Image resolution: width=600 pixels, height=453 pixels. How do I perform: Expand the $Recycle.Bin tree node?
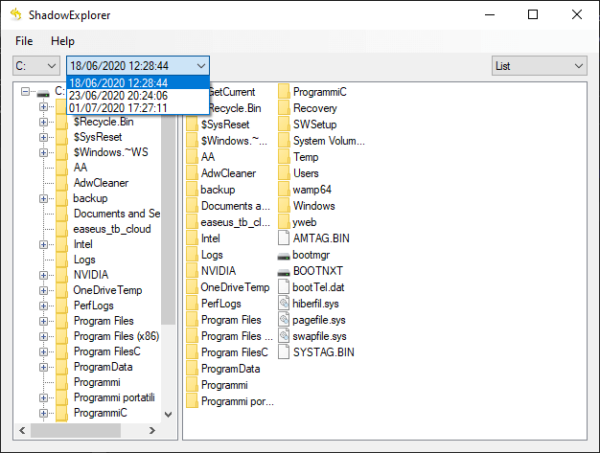tap(43, 122)
